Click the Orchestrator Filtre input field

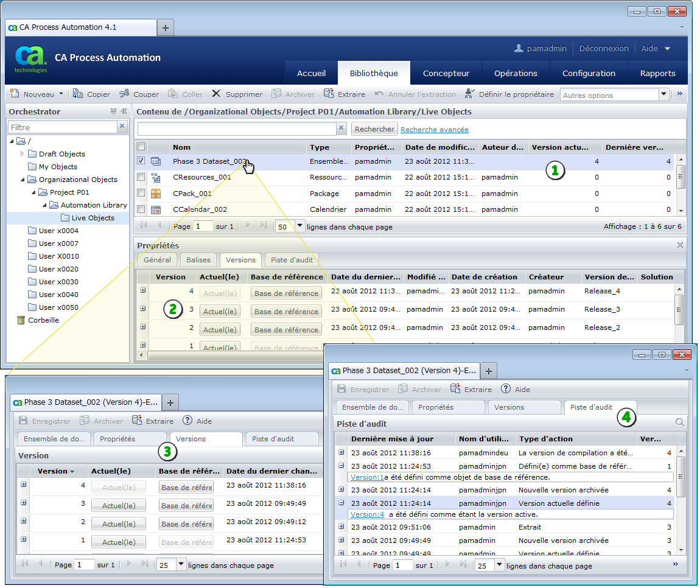click(62, 127)
